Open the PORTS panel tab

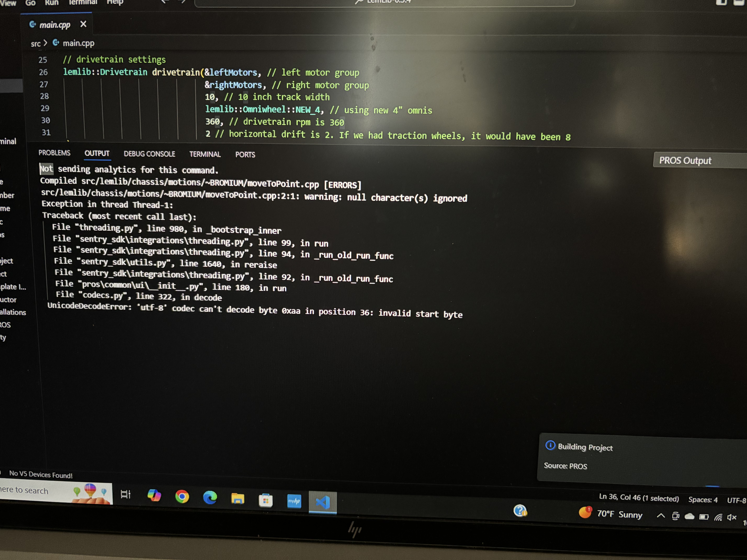coord(245,155)
